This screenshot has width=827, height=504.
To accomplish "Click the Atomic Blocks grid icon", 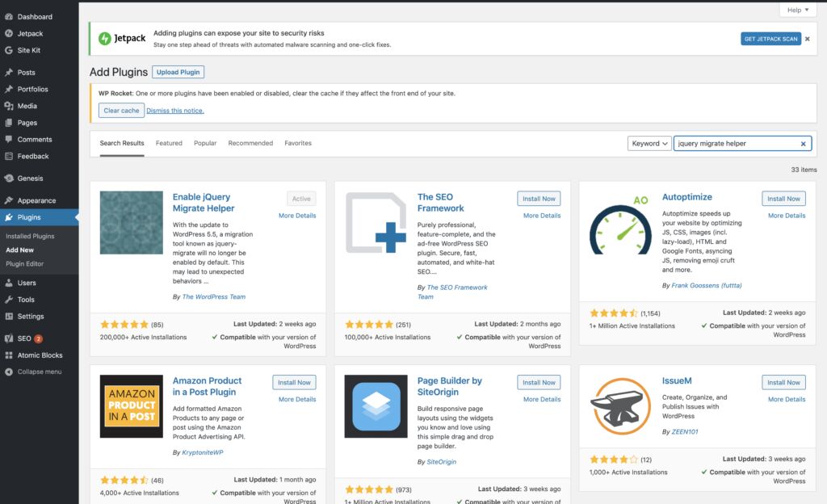I will pyautogui.click(x=8, y=355).
